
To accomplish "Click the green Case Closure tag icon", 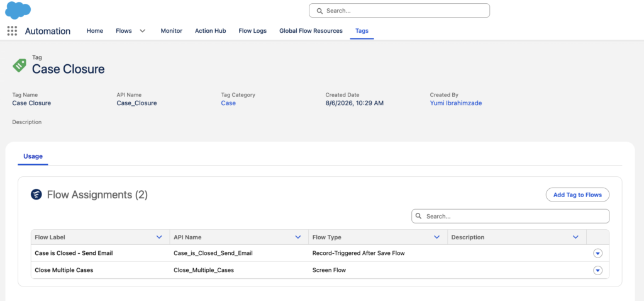I will [x=19, y=65].
